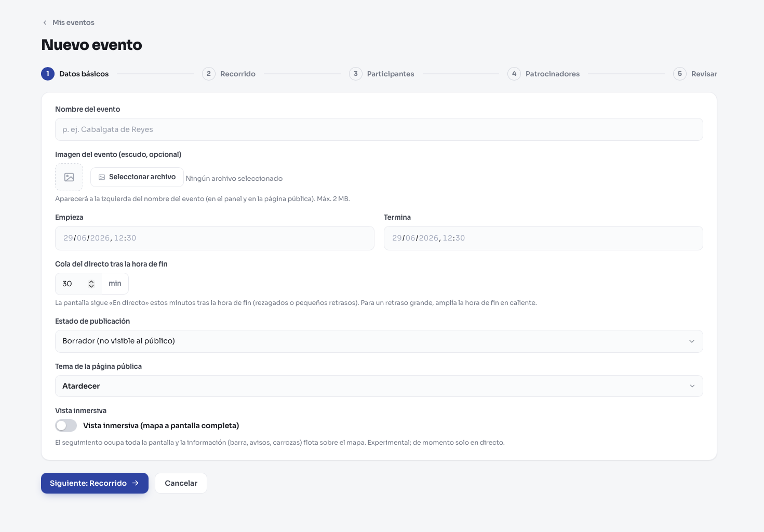Screen dimensions: 764x532
Task: Click the Nuevo evento heading
Action: coord(91,45)
